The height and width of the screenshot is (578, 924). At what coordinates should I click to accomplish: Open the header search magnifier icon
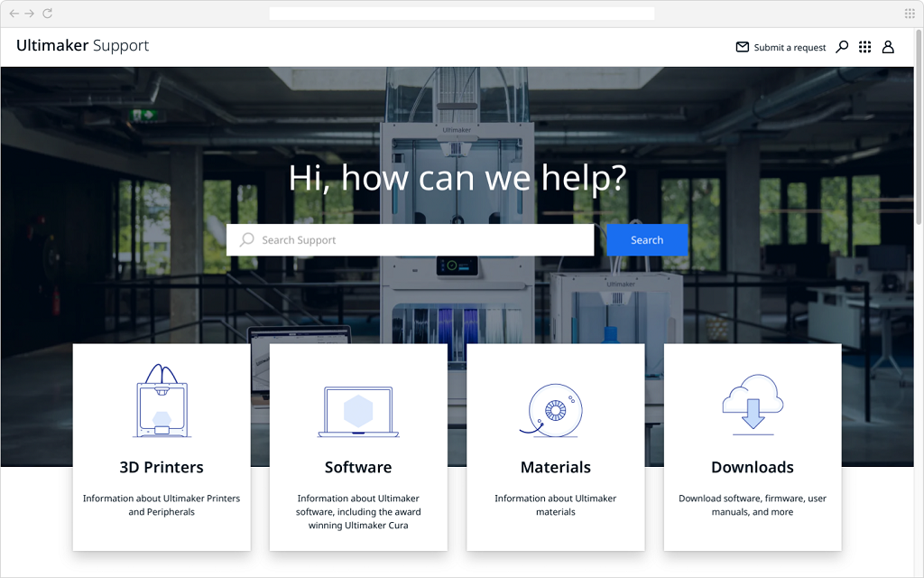[842, 47]
